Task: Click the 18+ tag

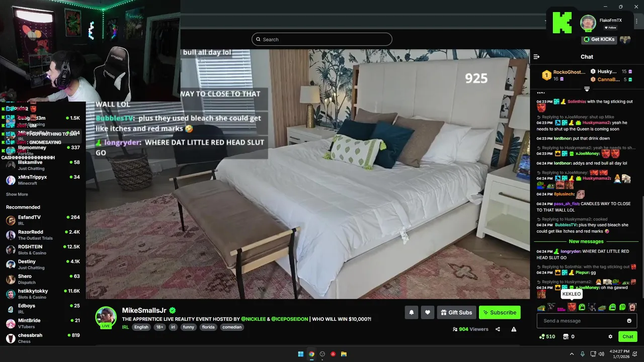Action: [x=159, y=327]
